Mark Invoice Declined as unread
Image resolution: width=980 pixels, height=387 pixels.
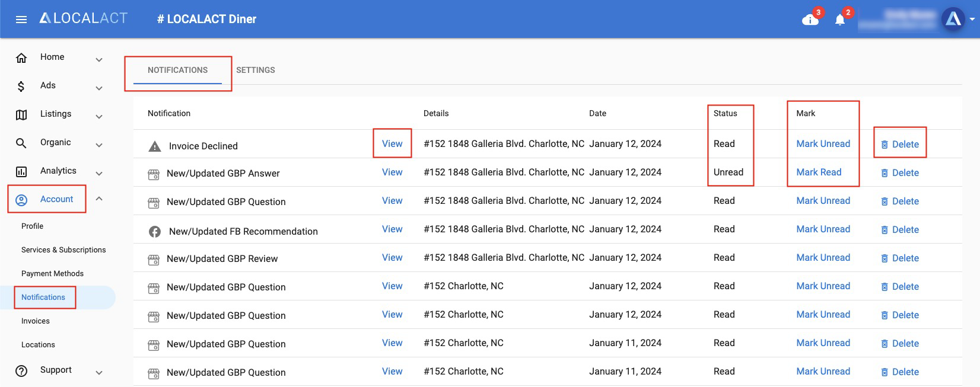tap(823, 143)
